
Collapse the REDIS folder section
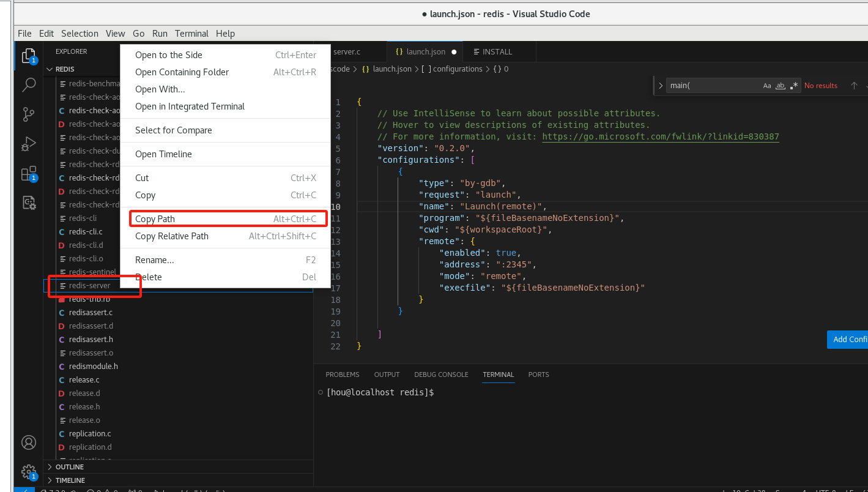point(50,69)
